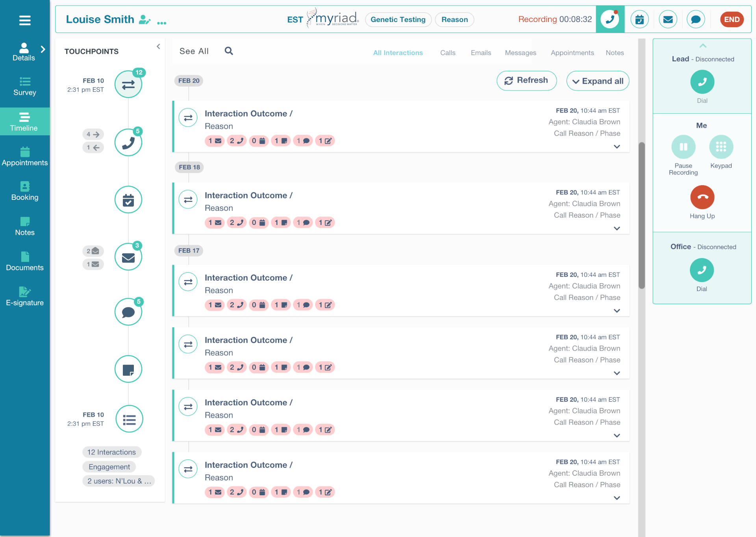Expand the first interaction under FEB 17
This screenshot has width=756, height=537.
(617, 311)
